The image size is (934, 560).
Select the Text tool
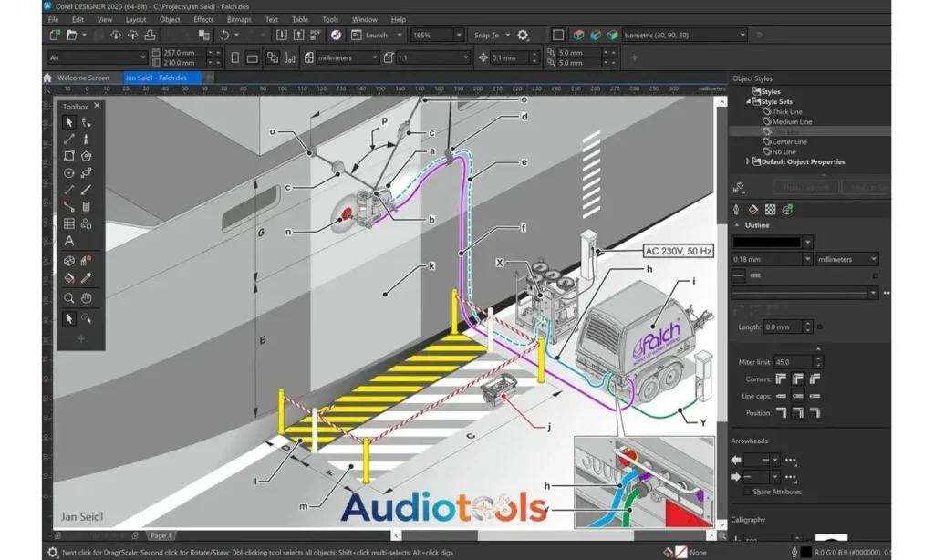(67, 241)
